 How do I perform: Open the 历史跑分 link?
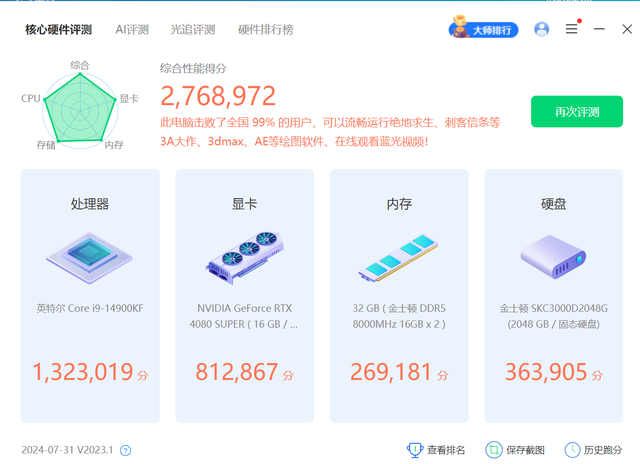603,450
